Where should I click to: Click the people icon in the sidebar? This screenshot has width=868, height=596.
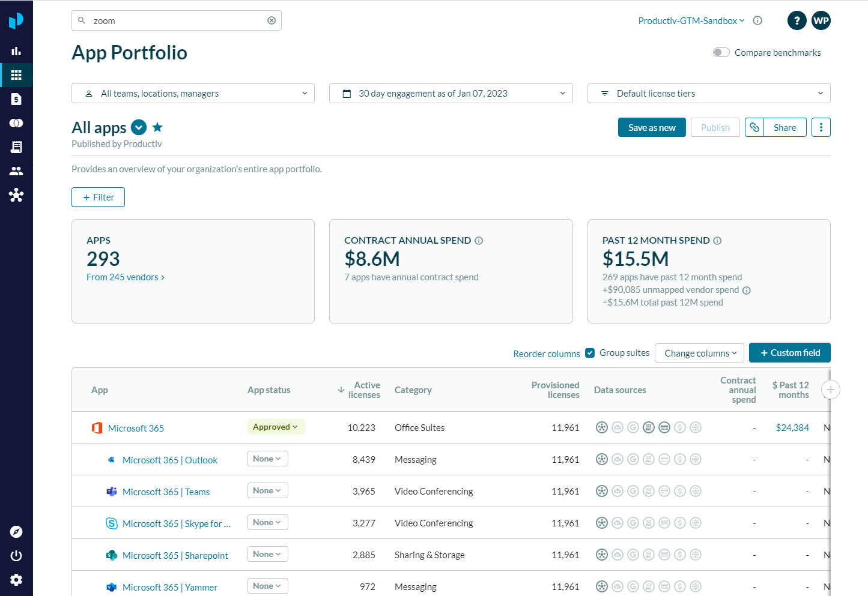16,171
